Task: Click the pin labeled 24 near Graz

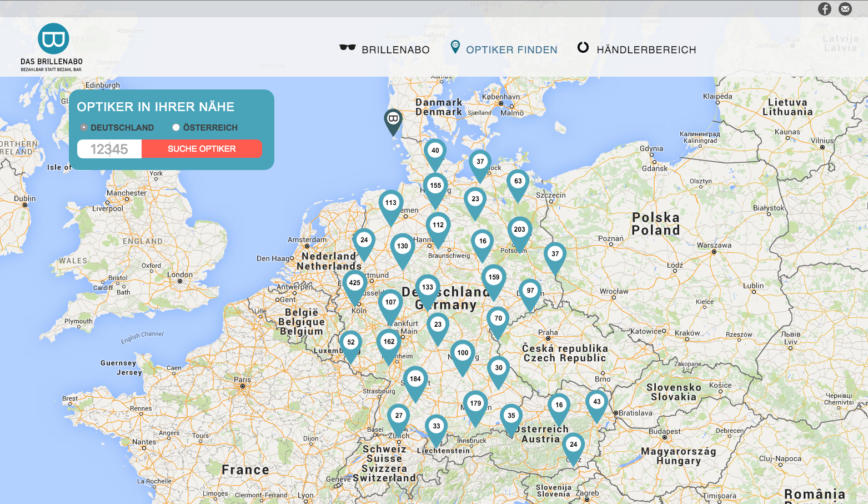Action: [x=574, y=450]
